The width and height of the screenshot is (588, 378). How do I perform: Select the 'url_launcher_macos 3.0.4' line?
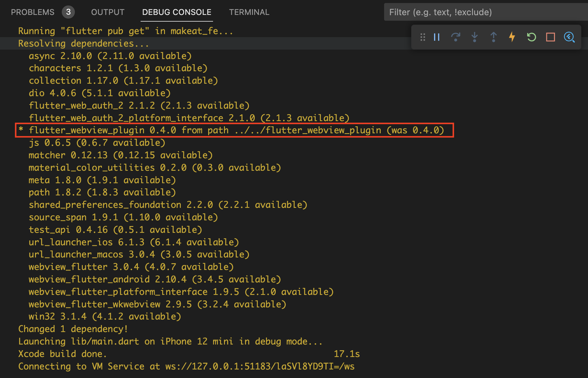(139, 254)
